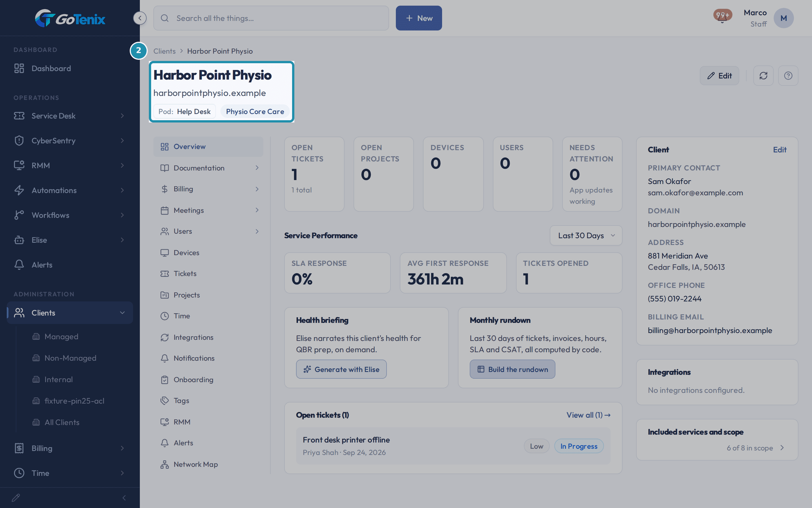Open Notifications in the client menu
Screen dimensions: 812x508
[x=208, y=358]
